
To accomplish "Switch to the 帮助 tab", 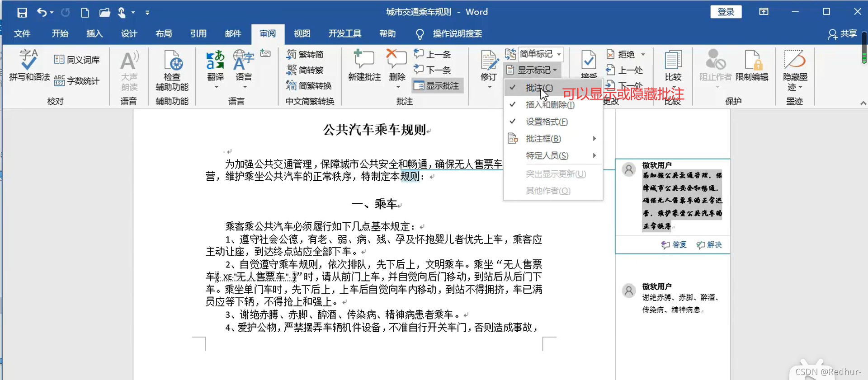I will coord(387,33).
